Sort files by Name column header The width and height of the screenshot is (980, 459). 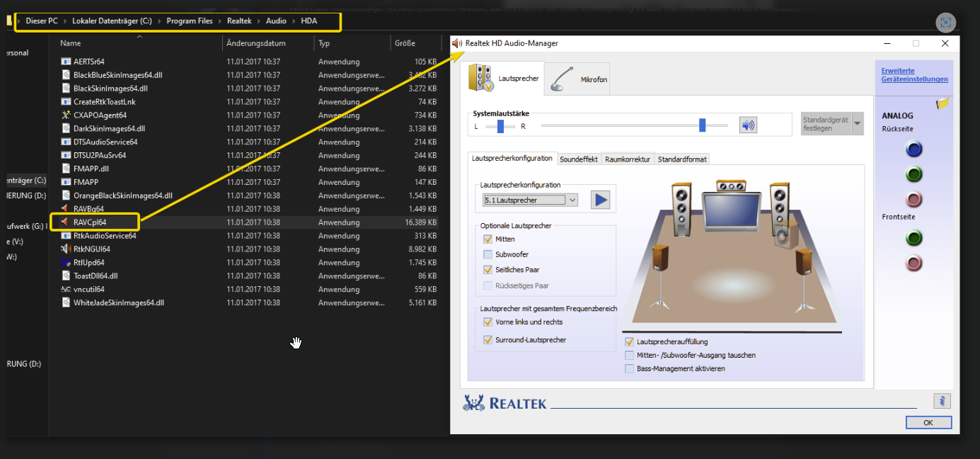[71, 43]
